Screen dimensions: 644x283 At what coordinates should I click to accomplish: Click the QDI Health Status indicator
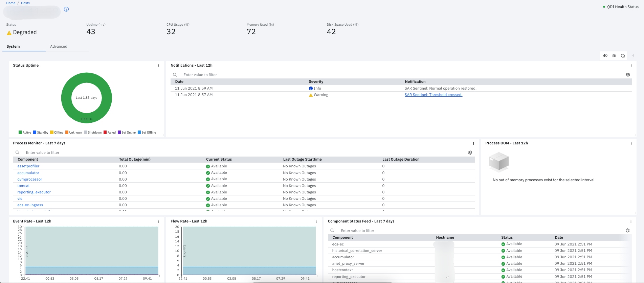click(621, 7)
